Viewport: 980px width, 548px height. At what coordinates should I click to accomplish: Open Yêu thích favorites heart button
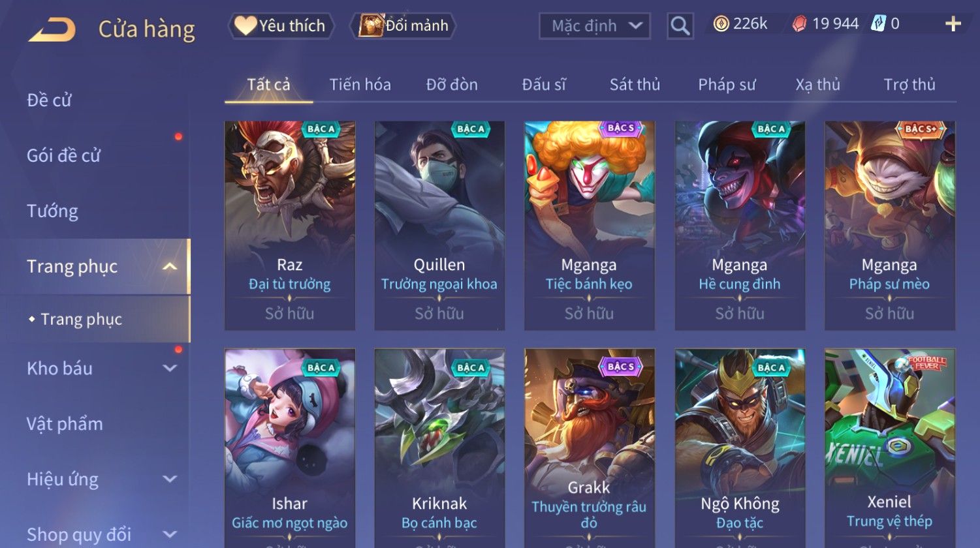pyautogui.click(x=281, y=25)
